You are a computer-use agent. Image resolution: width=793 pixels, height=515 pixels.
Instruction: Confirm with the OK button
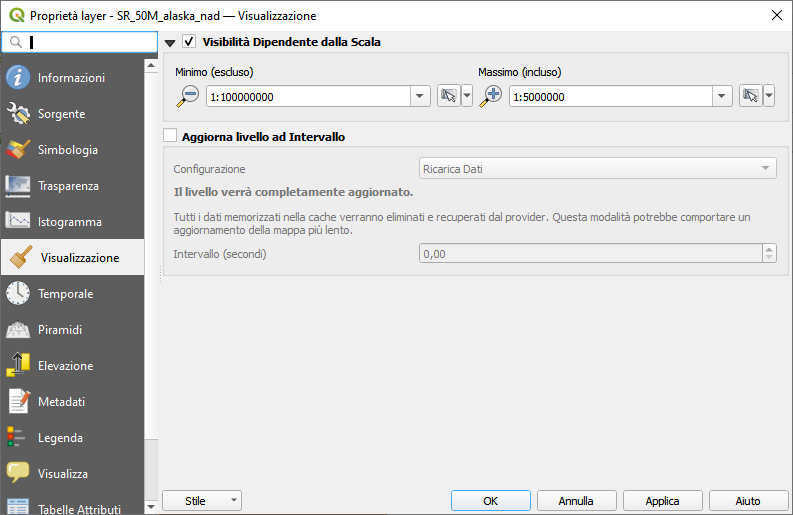click(491, 501)
